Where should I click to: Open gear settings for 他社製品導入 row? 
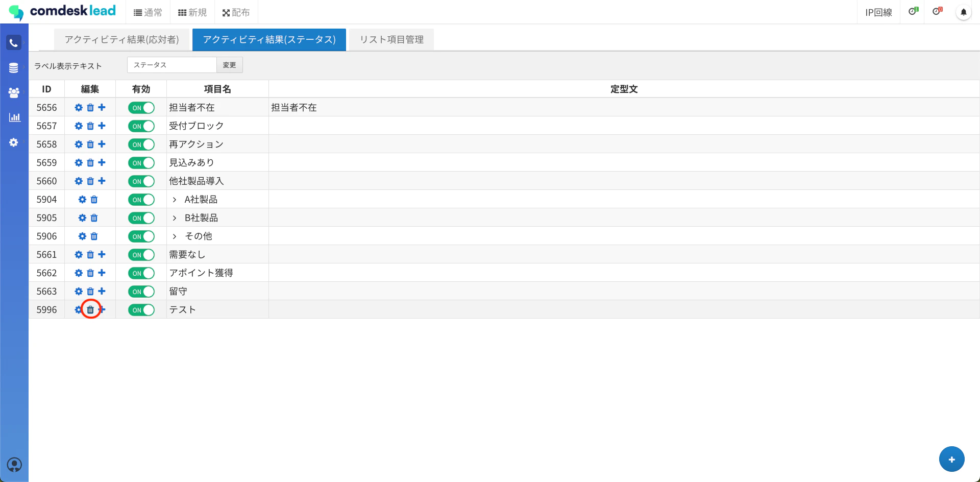coord(79,181)
